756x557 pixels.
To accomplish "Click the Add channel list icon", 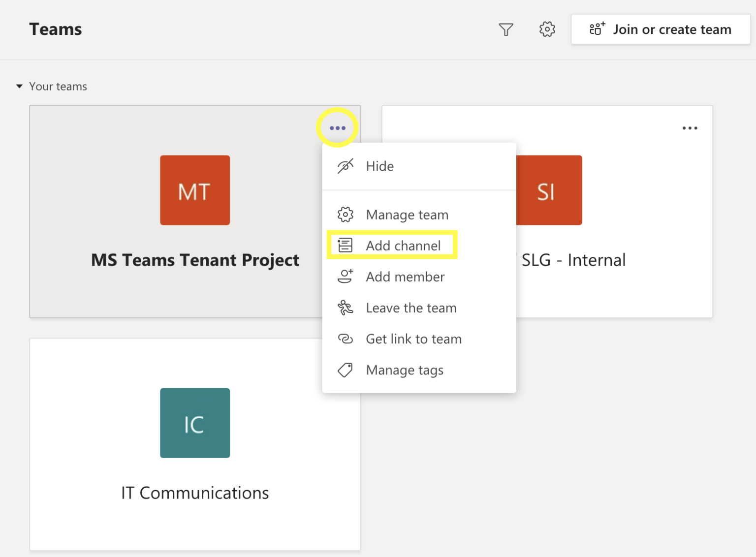I will pyautogui.click(x=346, y=245).
